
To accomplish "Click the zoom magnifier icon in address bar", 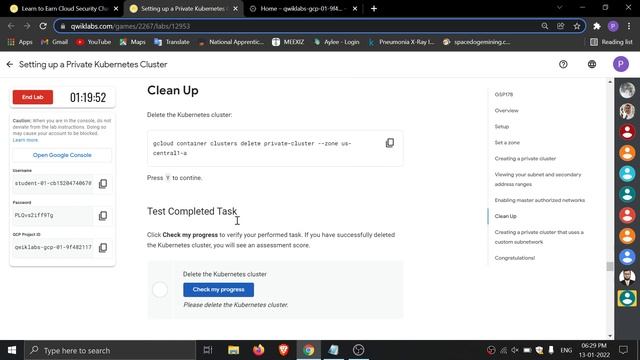I will pyautogui.click(x=544, y=26).
